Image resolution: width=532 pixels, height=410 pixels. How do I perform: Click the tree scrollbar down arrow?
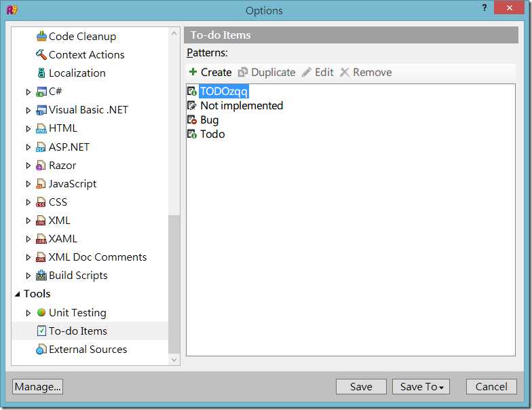tap(174, 360)
